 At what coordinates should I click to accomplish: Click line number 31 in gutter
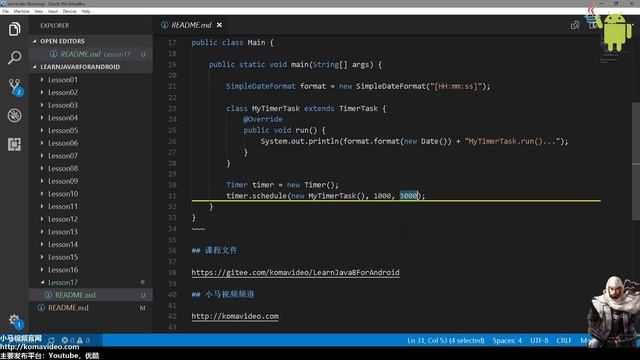pos(172,196)
